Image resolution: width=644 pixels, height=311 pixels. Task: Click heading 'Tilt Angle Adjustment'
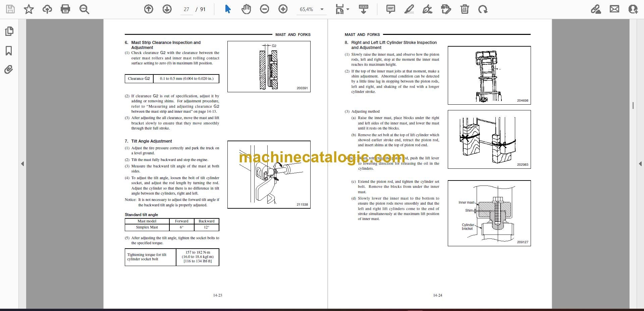click(x=152, y=141)
